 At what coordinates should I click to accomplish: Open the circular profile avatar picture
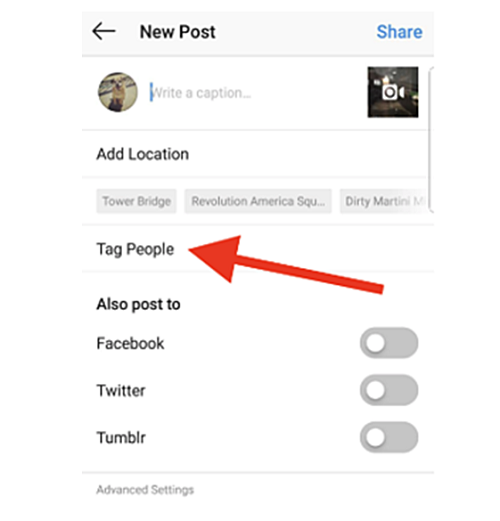pos(118,92)
